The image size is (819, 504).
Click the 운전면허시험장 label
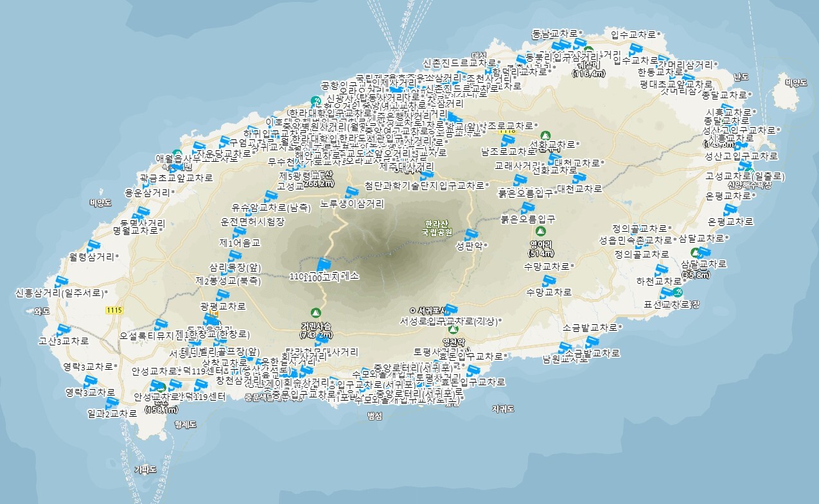click(252, 221)
